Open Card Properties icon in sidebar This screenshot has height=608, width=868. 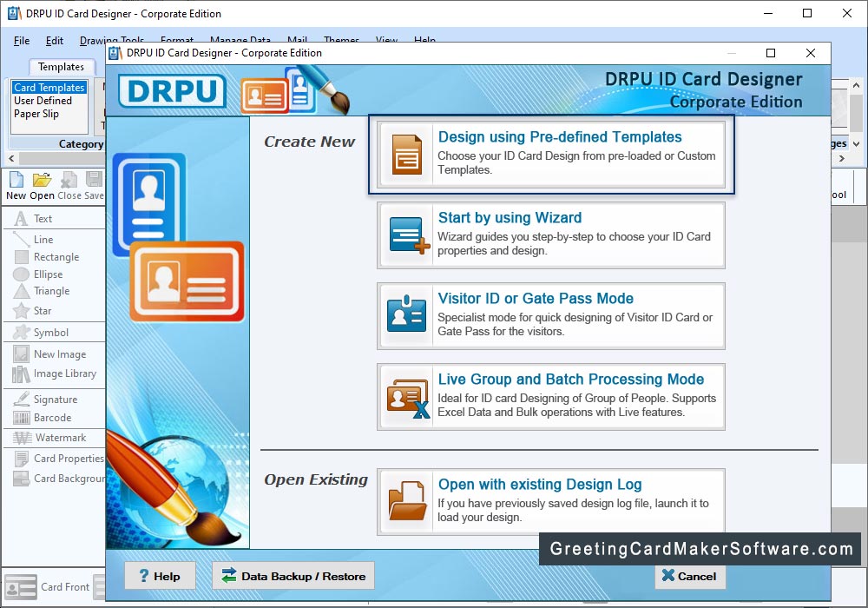tap(22, 459)
